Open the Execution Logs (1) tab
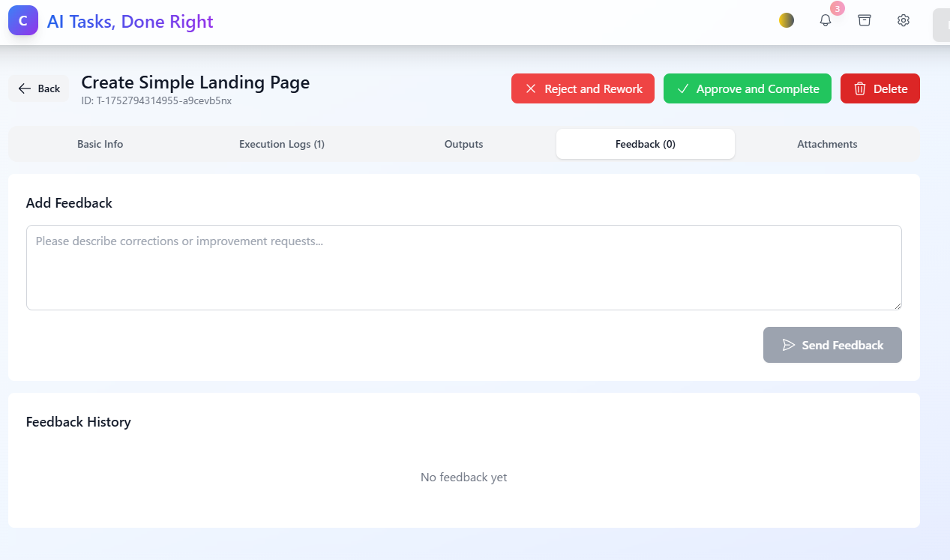 [282, 144]
